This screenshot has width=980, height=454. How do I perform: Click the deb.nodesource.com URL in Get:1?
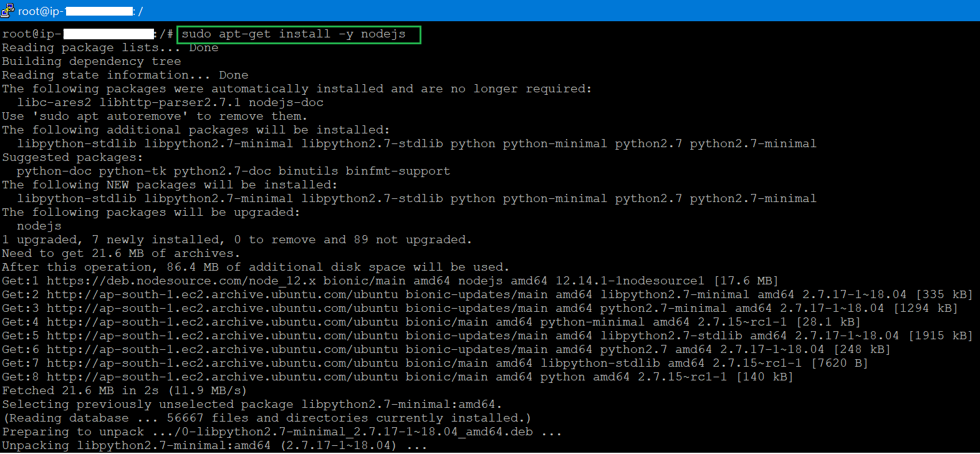(181, 281)
